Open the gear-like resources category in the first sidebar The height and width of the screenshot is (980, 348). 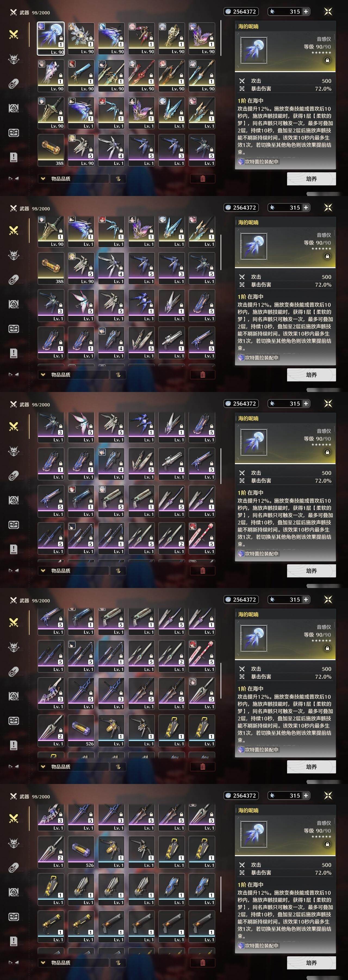coord(14,108)
